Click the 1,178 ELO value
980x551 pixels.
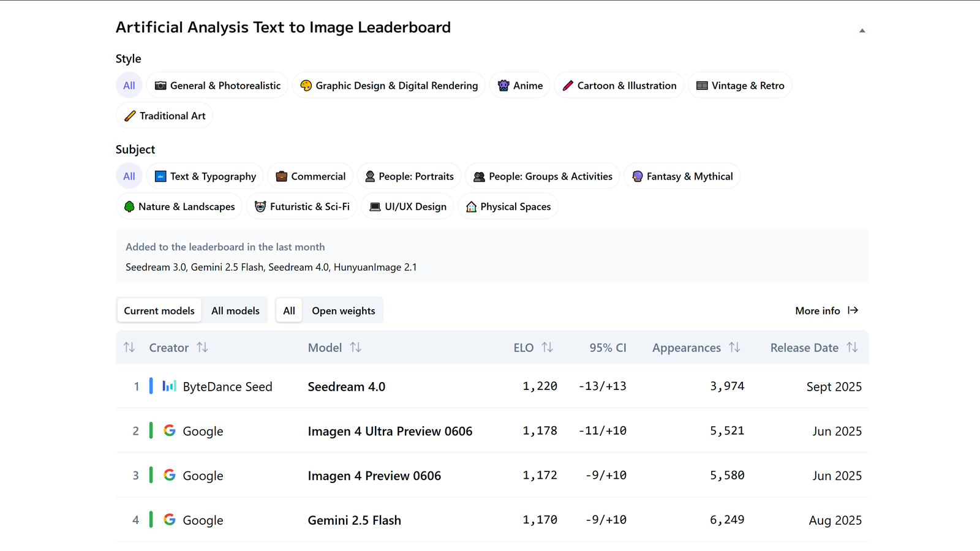point(540,431)
